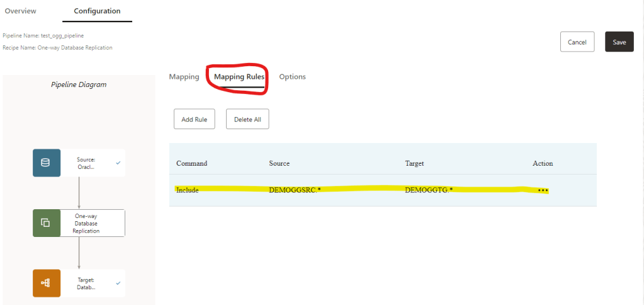Viewport: 644px width, 305px height.
Task: Switch to the Options tab
Action: coord(292,77)
